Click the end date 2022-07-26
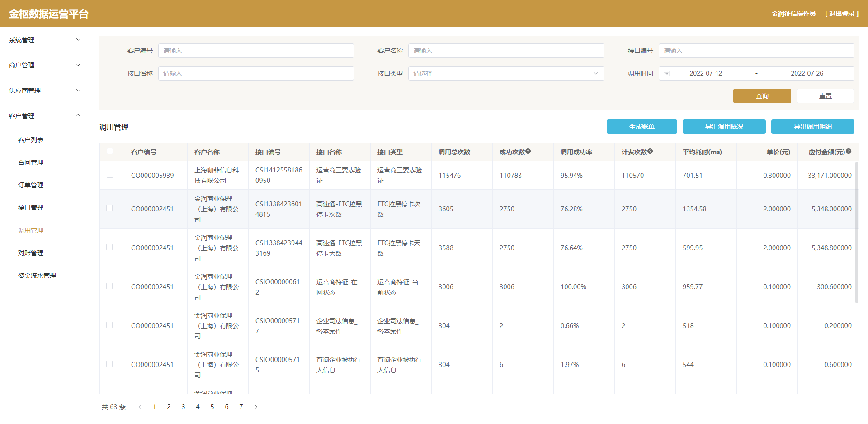 coord(807,73)
